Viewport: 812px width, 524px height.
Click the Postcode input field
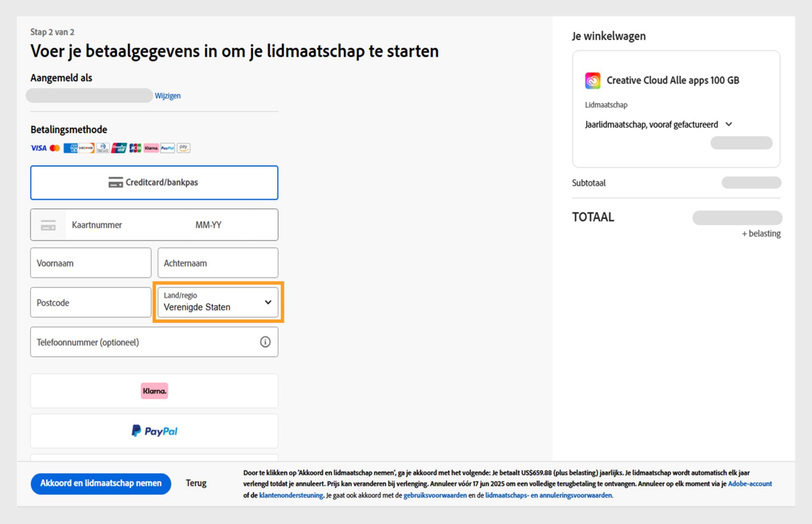(91, 303)
